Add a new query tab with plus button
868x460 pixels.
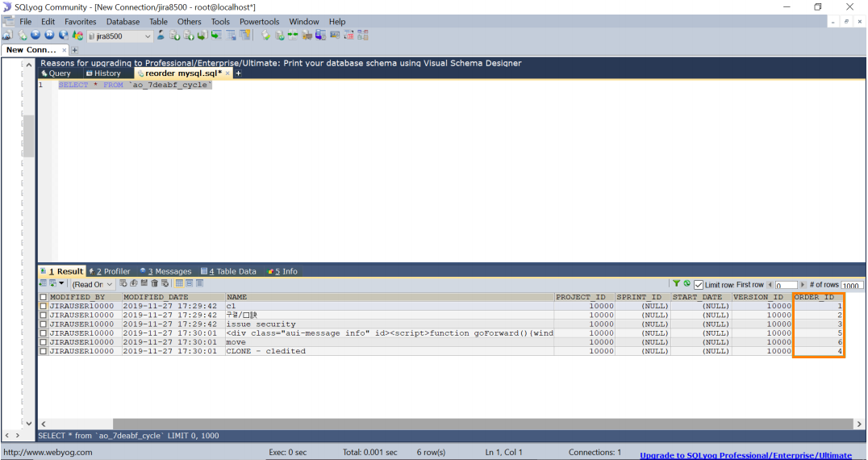tap(239, 73)
